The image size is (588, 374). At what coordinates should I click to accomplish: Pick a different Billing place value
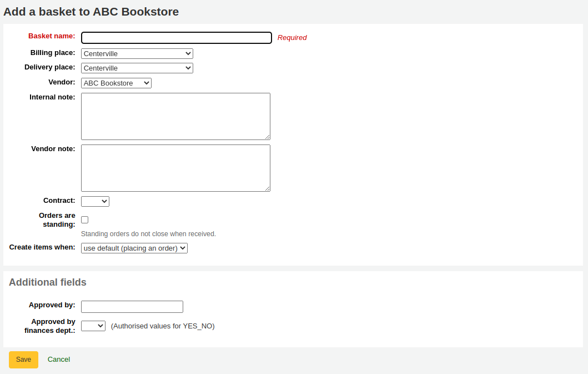137,53
